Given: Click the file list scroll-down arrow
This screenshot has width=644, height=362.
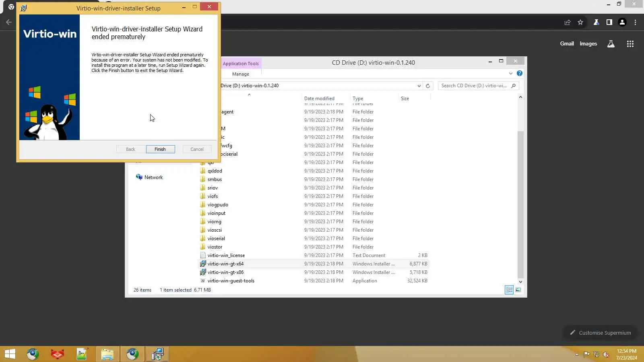Looking at the screenshot, I should click(x=520, y=282).
